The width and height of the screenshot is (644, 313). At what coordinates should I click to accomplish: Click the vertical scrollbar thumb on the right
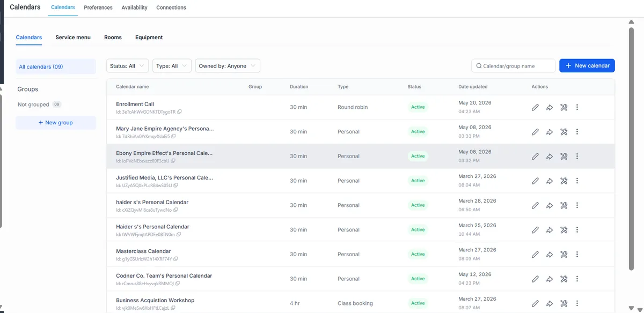(x=632, y=149)
